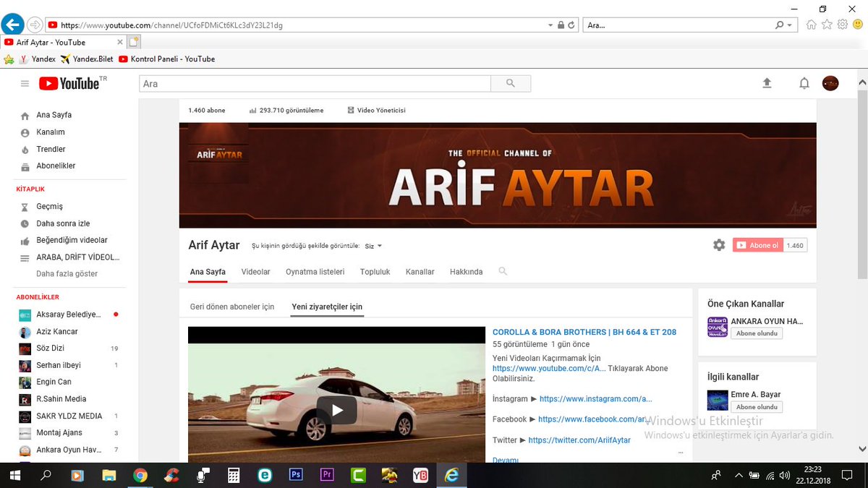Open browser tools gear icon
Screen dimensions: 868x488
842,25
